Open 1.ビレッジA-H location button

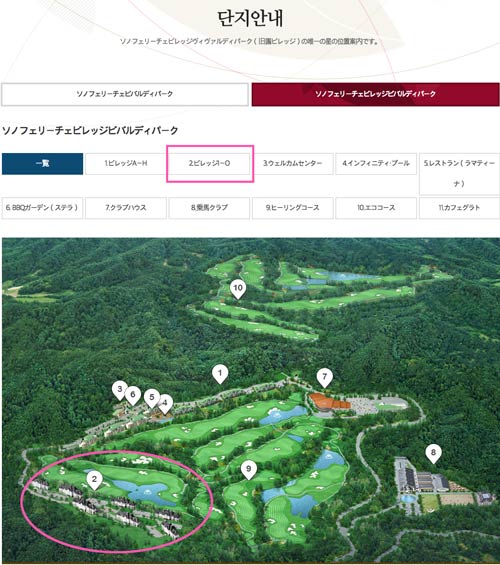click(x=126, y=164)
